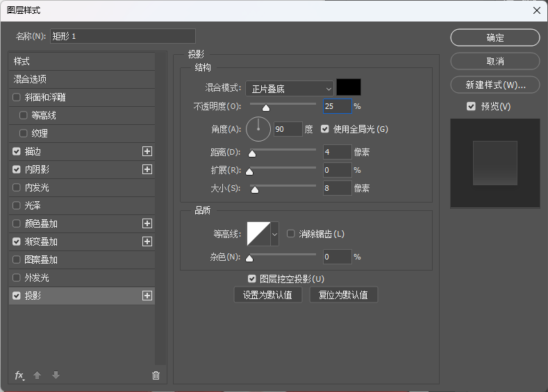Click the plus icon beside 渐变叠加
The image size is (548, 392).
tap(147, 241)
